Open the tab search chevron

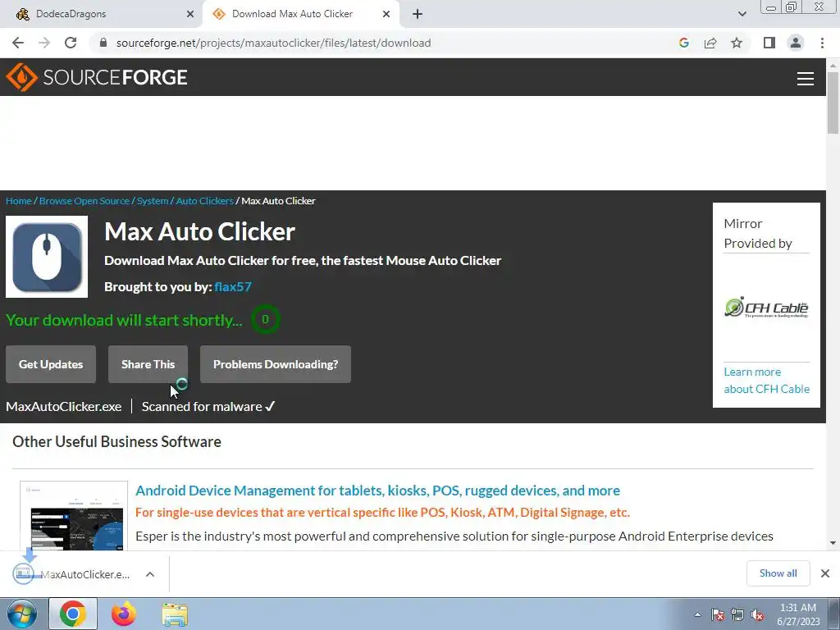(x=742, y=14)
